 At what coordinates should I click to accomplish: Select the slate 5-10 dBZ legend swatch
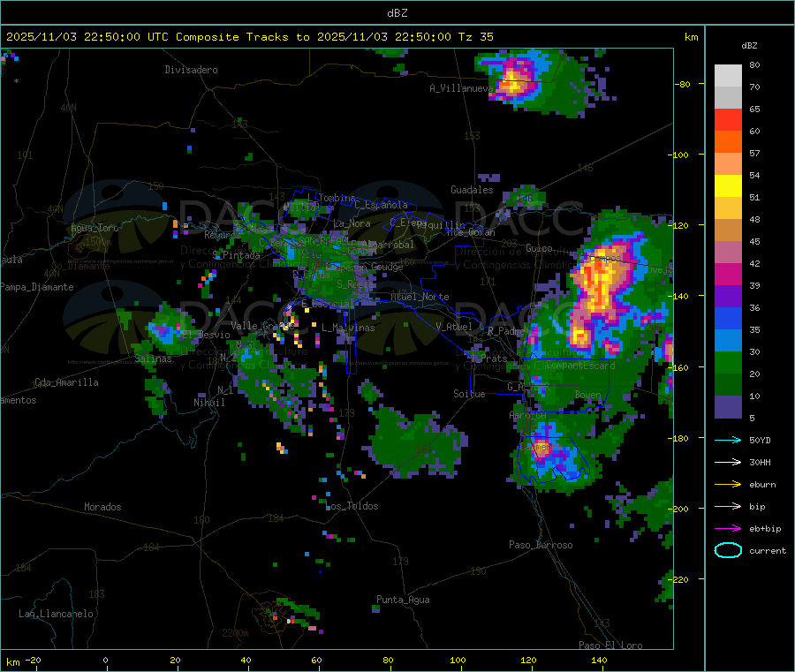[x=728, y=407]
